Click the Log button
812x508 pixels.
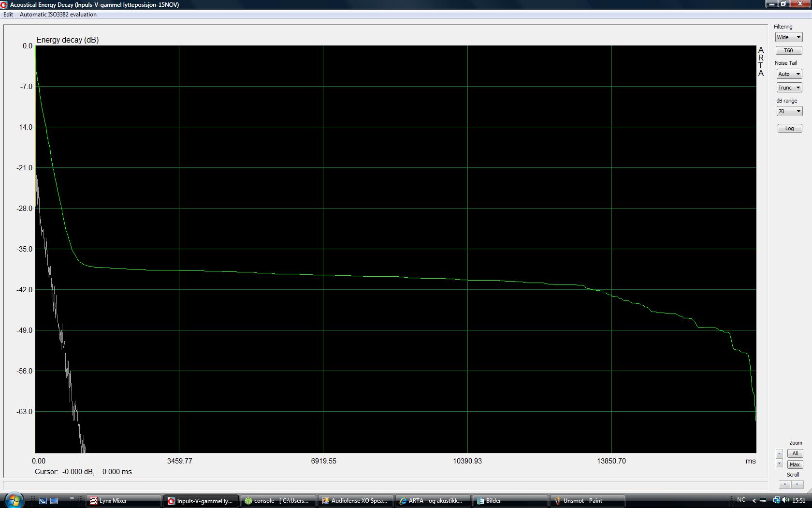coord(790,128)
